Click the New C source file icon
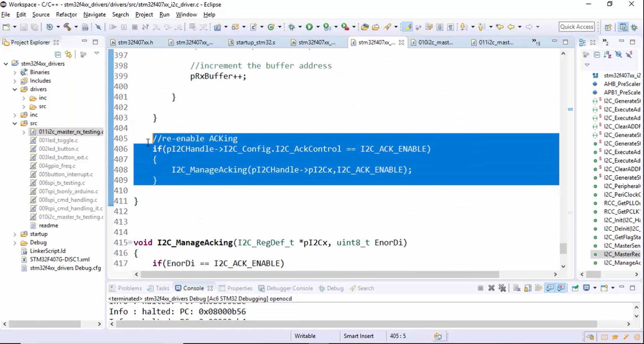The width and height of the screenshot is (644, 344). 254,27
